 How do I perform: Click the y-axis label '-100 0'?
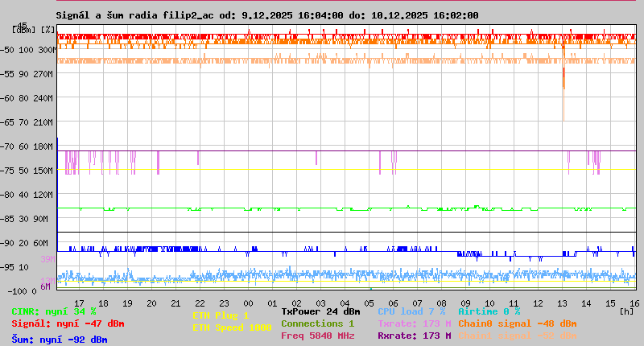22,291
